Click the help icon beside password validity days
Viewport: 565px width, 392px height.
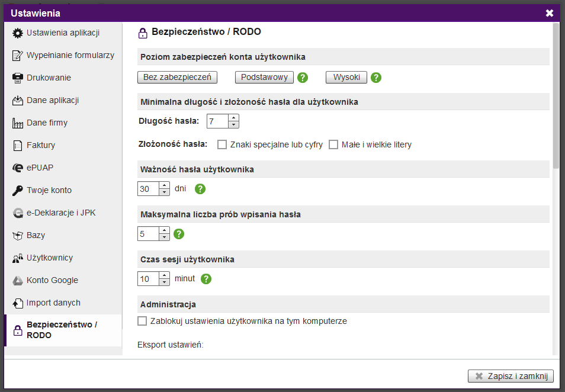coord(200,189)
